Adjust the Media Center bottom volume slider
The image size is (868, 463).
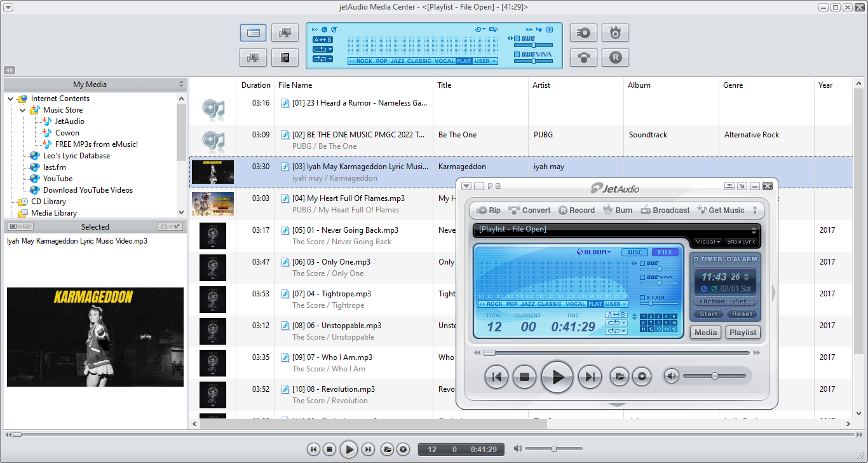553,449
